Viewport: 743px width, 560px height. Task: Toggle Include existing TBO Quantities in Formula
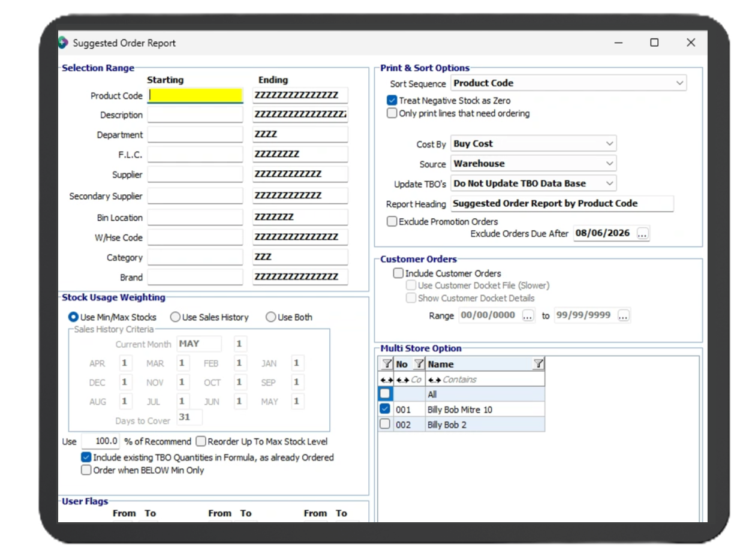86,457
